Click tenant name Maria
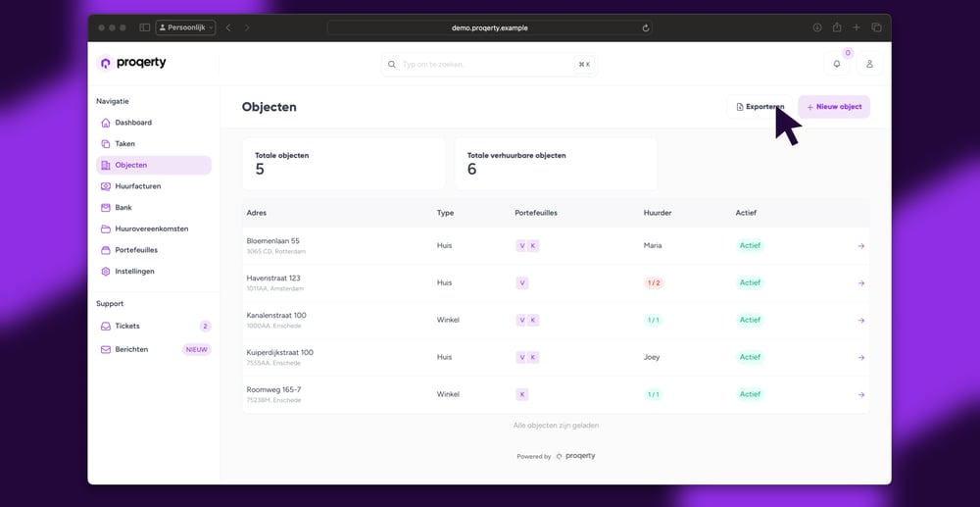 click(x=653, y=246)
